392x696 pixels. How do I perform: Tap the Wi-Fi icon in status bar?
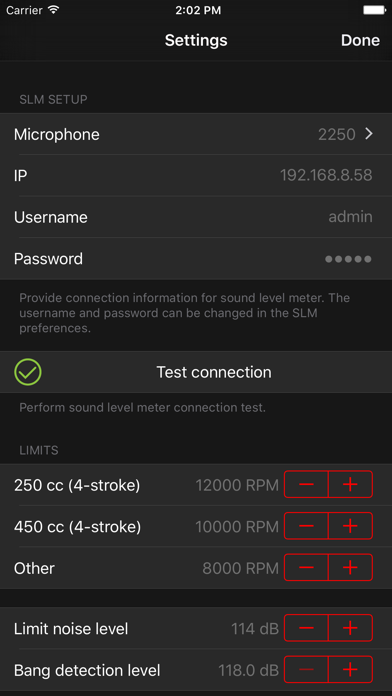point(53,10)
